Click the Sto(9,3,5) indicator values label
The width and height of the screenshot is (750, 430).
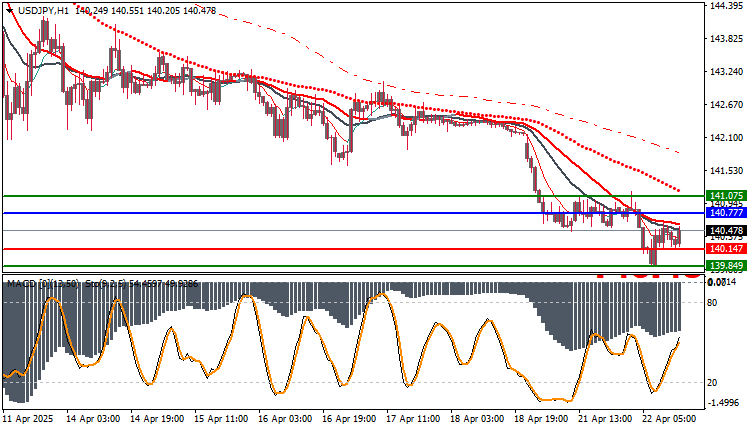pyautogui.click(x=142, y=284)
